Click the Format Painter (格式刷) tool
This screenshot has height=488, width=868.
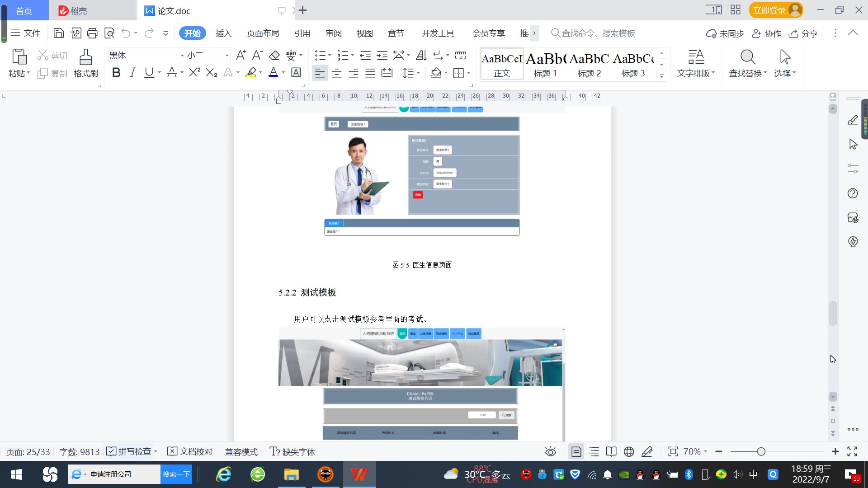pyautogui.click(x=86, y=63)
